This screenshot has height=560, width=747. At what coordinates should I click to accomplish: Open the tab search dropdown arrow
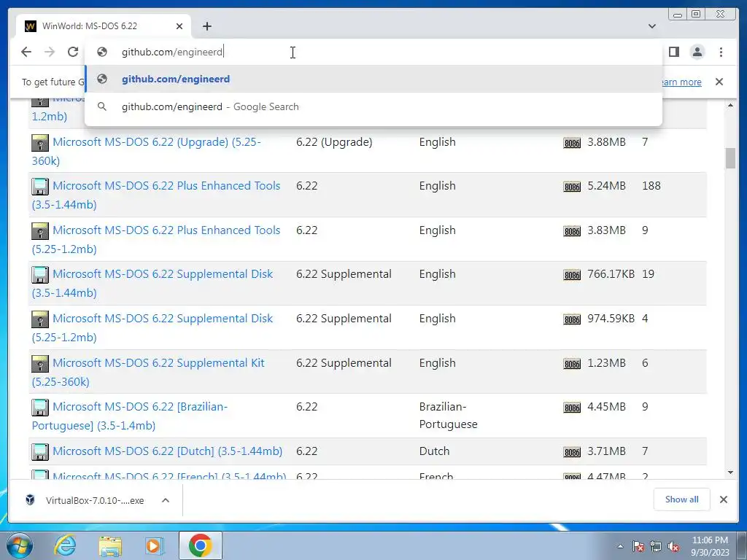pos(651,26)
